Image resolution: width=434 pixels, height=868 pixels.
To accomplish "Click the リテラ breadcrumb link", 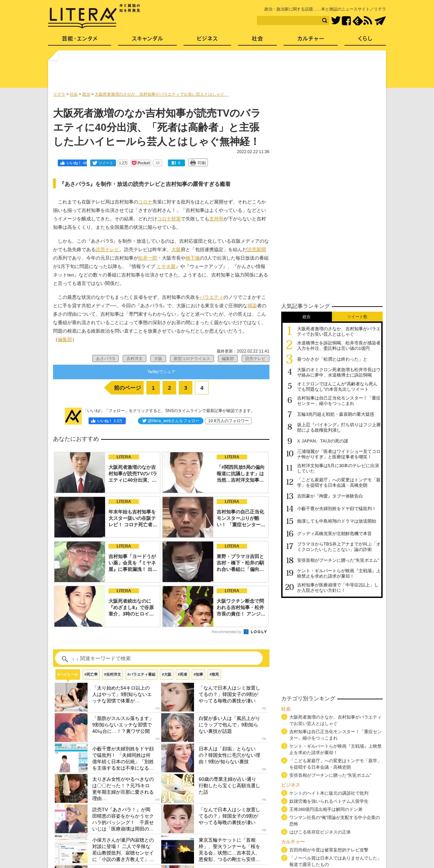I will [59, 94].
